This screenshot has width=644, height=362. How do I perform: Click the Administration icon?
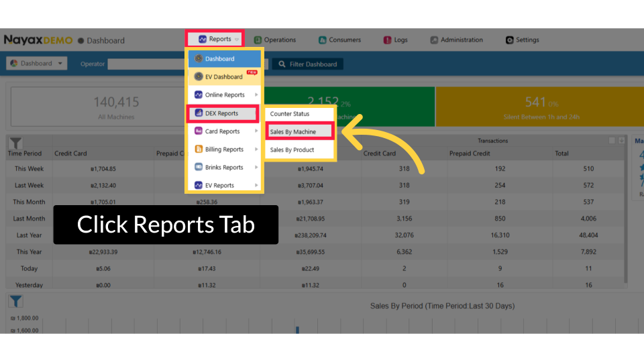click(x=434, y=40)
